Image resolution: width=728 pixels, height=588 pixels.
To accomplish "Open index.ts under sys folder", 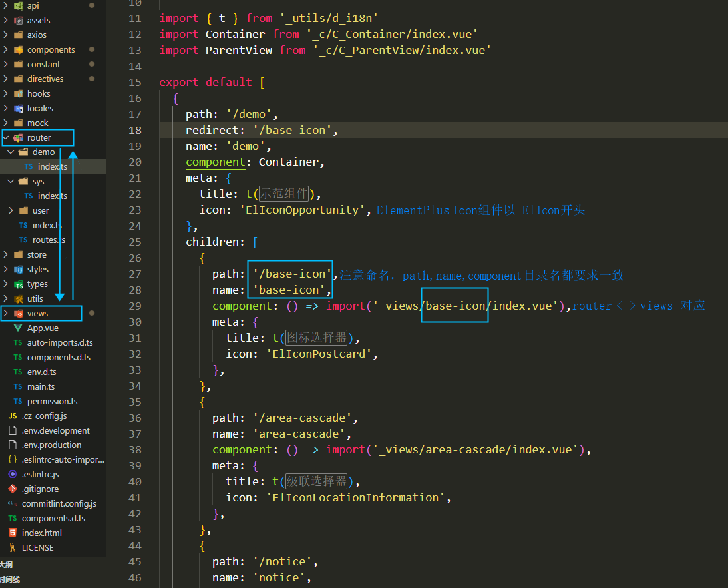I will (x=53, y=196).
